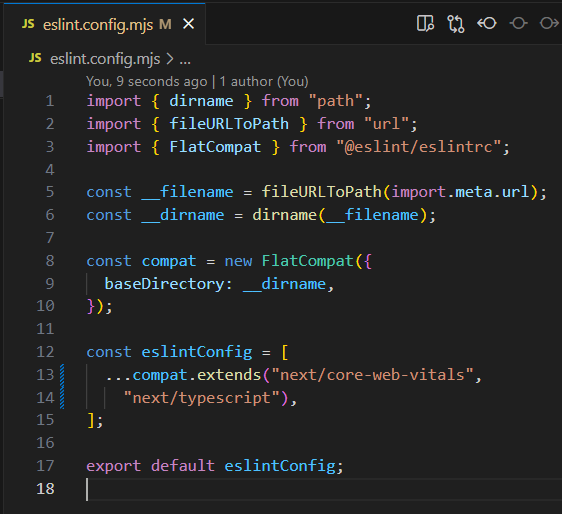The width and height of the screenshot is (562, 514).
Task: Click '__dirname' declaration on line 6
Action: [x=183, y=215]
